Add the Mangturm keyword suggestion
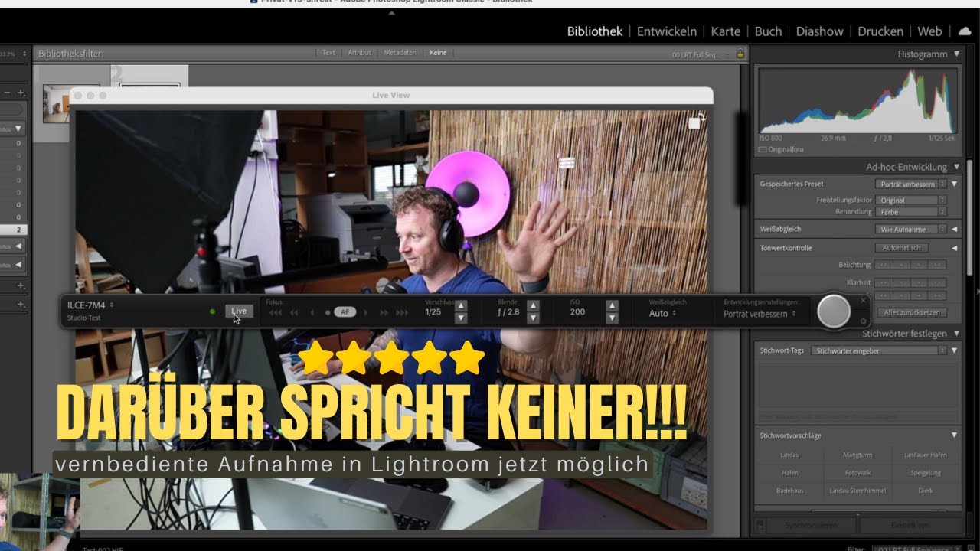The width and height of the screenshot is (980, 551). click(x=857, y=455)
